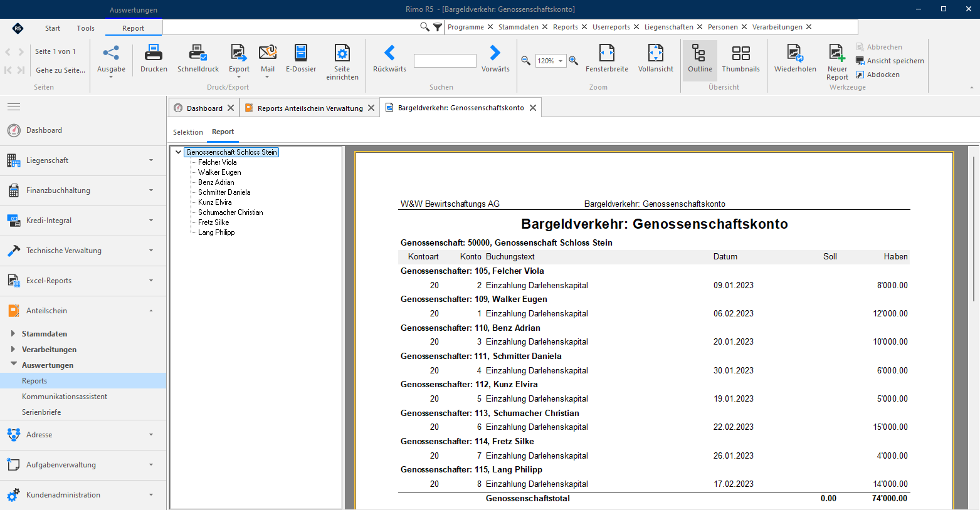Show Thumbnails overview
Viewport: 980px width, 510px height.
pos(740,58)
